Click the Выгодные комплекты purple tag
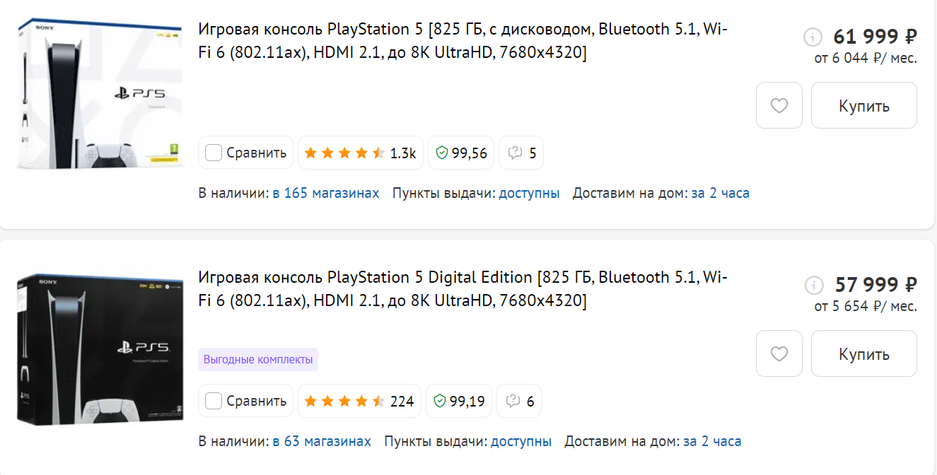Viewport: 937px width, 475px height. 258,359
